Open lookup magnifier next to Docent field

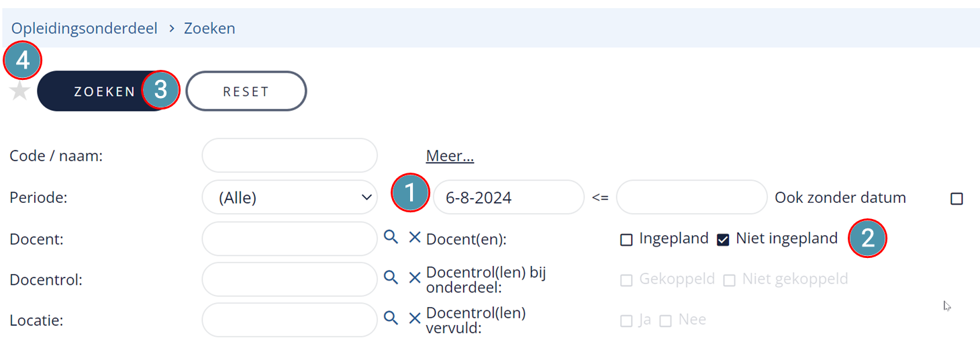coord(391,236)
